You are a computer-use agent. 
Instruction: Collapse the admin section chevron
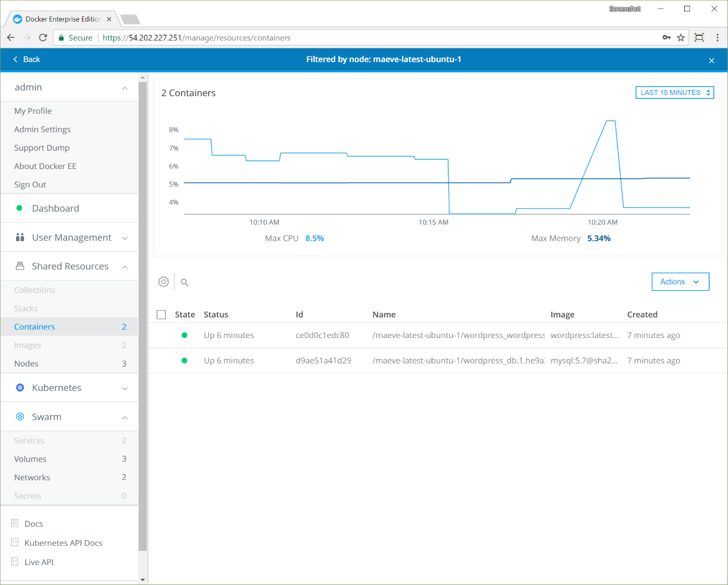(125, 88)
